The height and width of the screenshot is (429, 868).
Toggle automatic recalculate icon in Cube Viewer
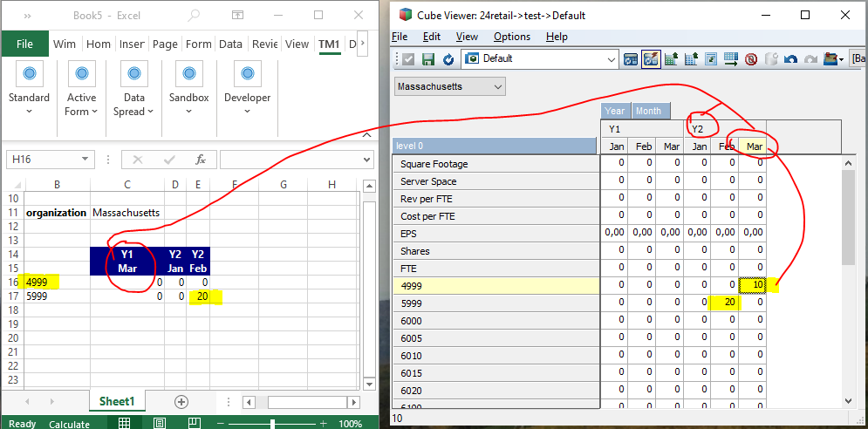(651, 59)
